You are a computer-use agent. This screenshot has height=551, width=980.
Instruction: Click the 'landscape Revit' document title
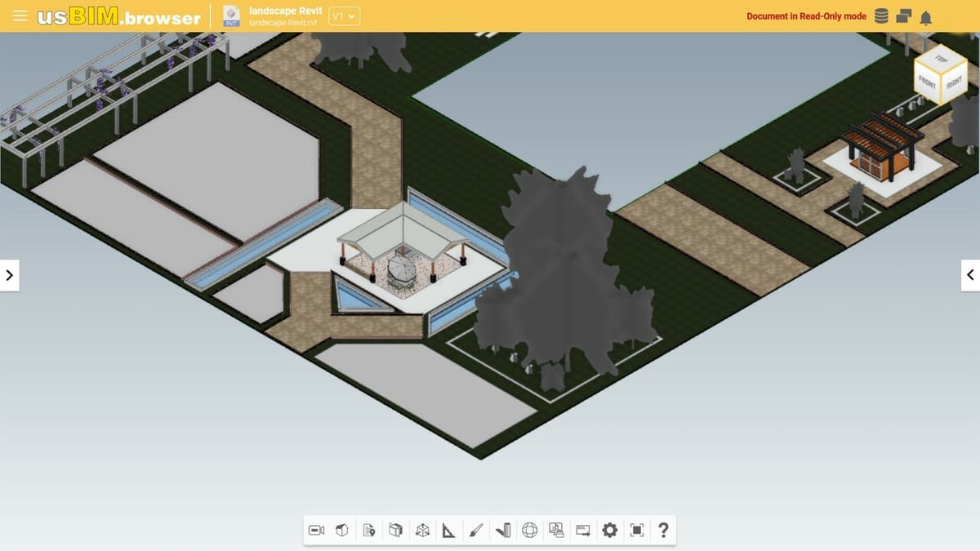point(286,11)
